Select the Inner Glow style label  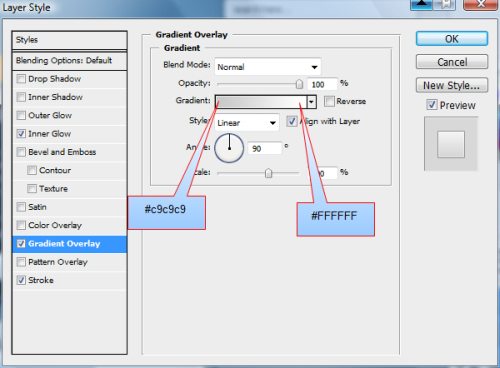[50, 134]
